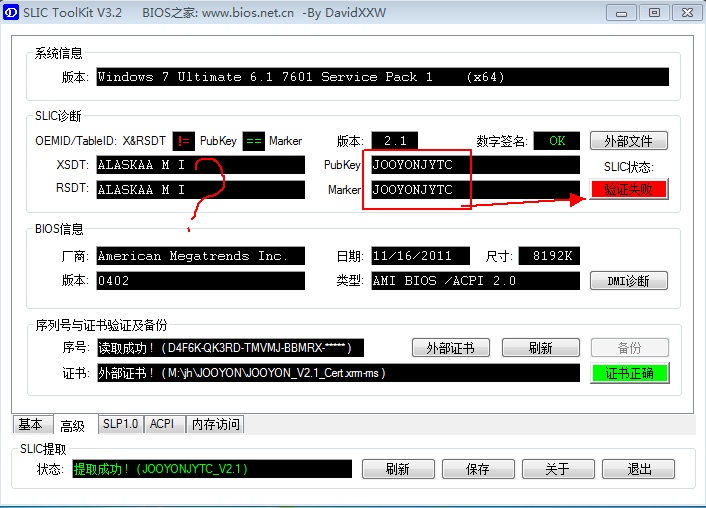Run the DMI诊断 diagnosis

(628, 281)
